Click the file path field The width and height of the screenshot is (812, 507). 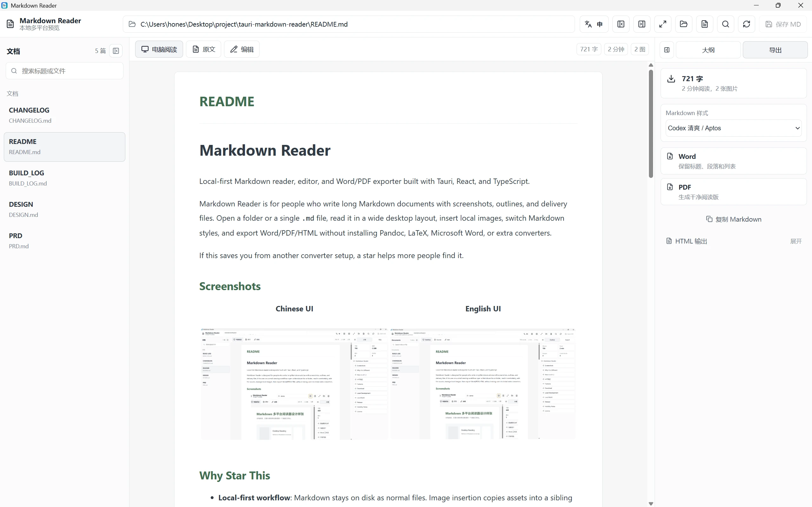coord(349,24)
